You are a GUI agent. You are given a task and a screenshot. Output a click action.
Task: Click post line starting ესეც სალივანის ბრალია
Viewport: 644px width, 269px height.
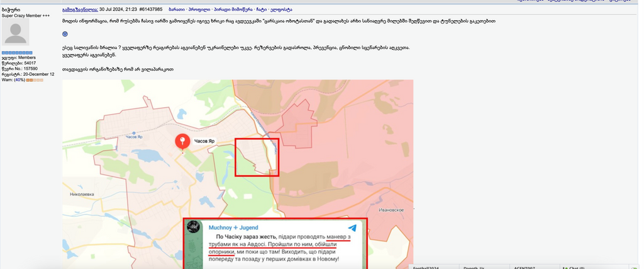(236, 48)
